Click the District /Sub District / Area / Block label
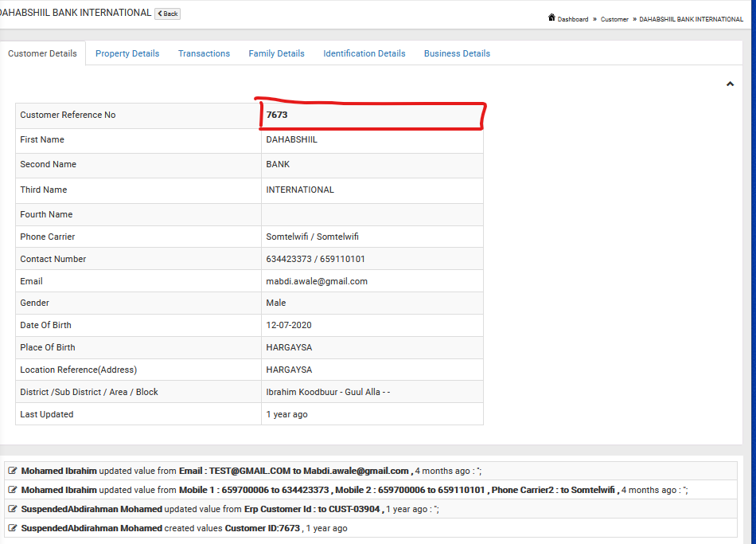 [x=89, y=392]
